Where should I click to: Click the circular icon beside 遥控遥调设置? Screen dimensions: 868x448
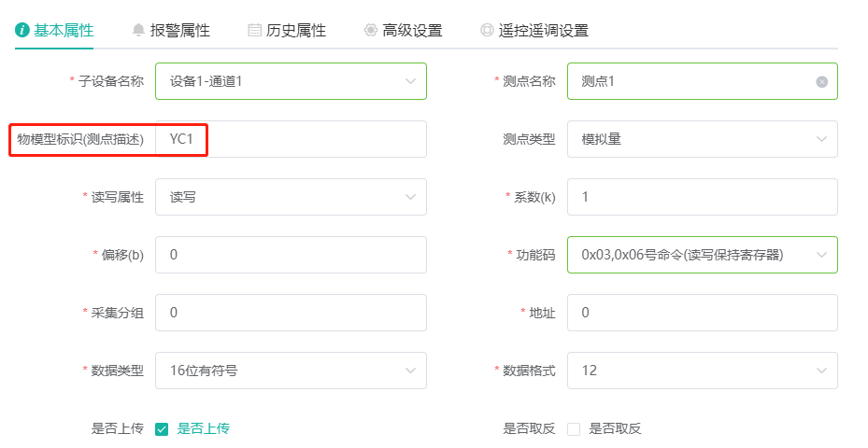(487, 30)
